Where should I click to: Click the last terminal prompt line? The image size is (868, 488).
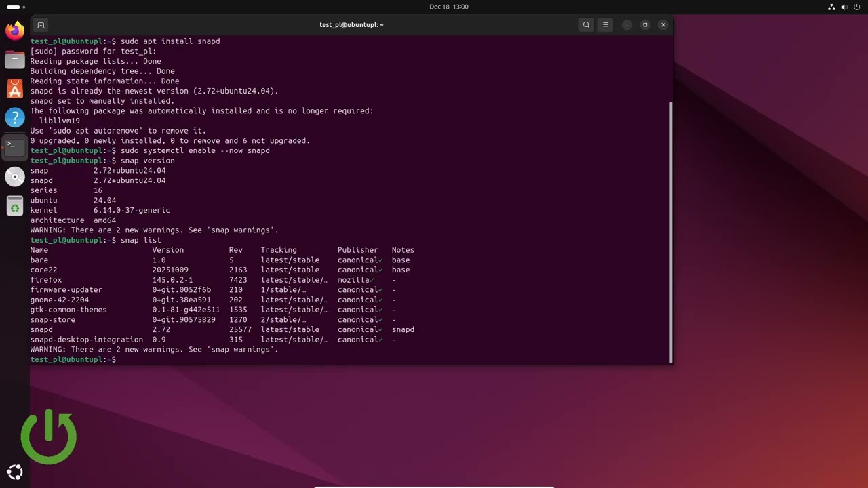point(73,359)
